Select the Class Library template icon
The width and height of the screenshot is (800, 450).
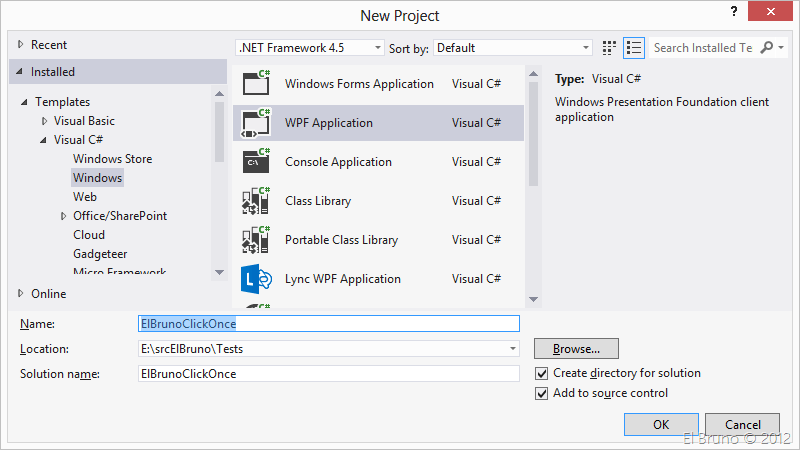pos(256,201)
